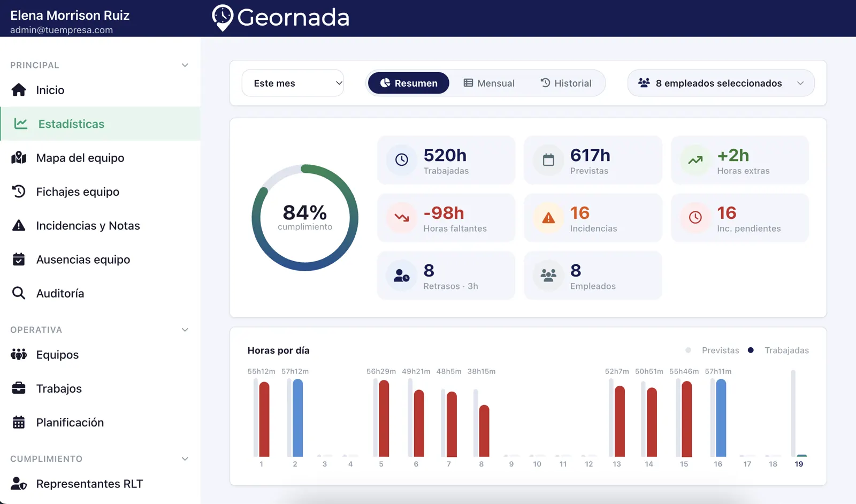Viewport: 856px width, 504px height.
Task: Open Inicio via its house icon
Action: click(19, 90)
